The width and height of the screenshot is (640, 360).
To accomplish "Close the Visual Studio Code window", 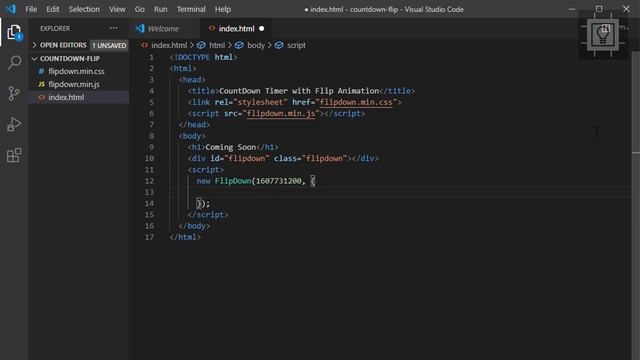I will pyautogui.click(x=626, y=9).
